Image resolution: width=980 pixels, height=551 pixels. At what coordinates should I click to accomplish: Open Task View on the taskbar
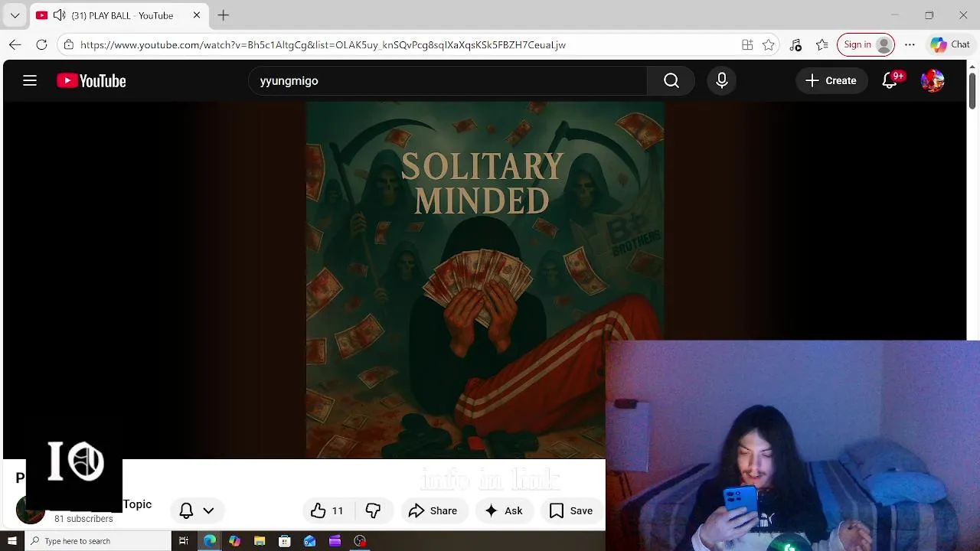point(184,541)
